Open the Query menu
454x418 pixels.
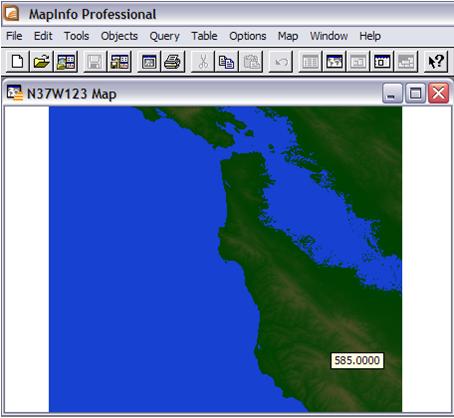click(165, 36)
